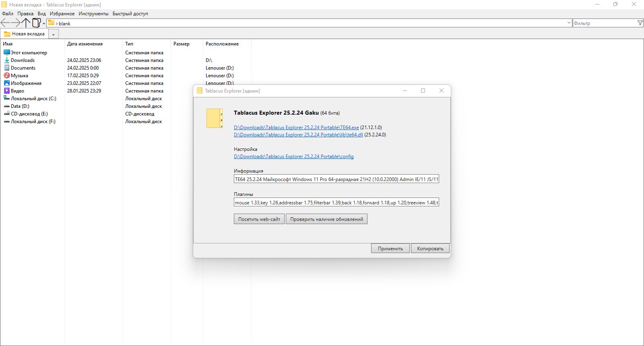The height and width of the screenshot is (346, 644).
Task: Click the address bar path 'blank'
Action: pos(64,24)
